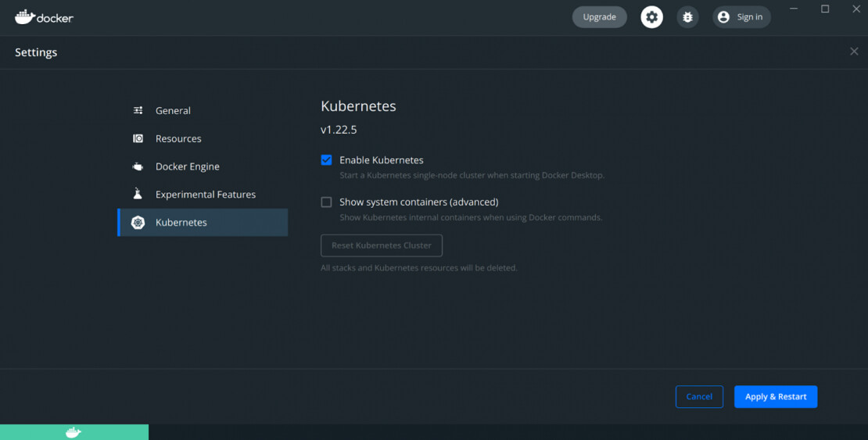
Task: Select the Docker Engine tab
Action: [x=187, y=166]
